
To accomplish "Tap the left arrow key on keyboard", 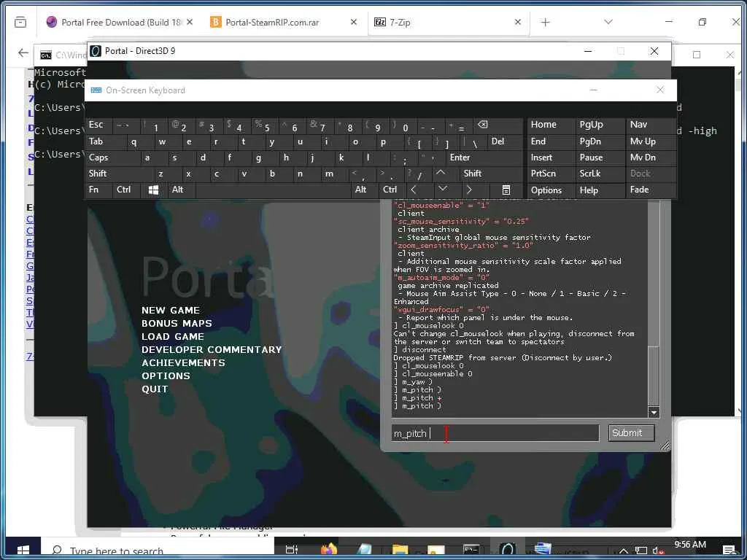I will (414, 190).
